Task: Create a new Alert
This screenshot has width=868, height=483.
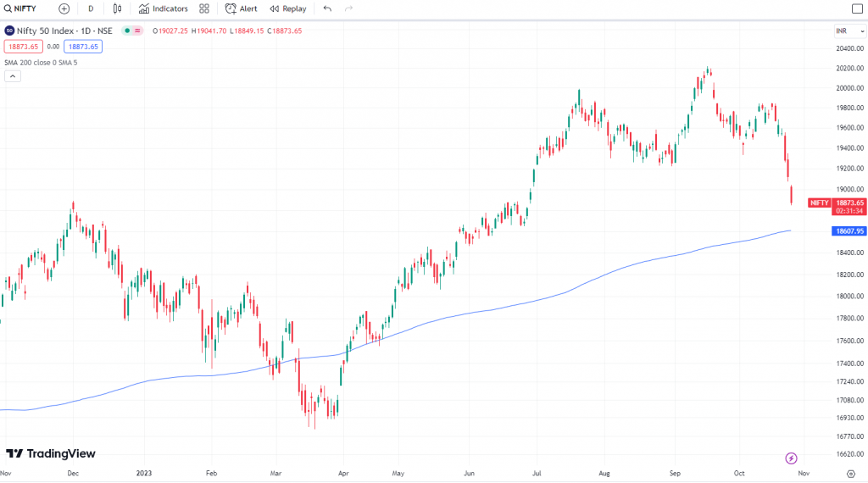Action: 241,8
